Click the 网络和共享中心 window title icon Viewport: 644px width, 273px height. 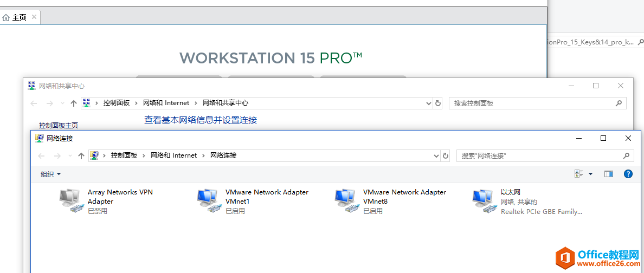click(x=31, y=86)
